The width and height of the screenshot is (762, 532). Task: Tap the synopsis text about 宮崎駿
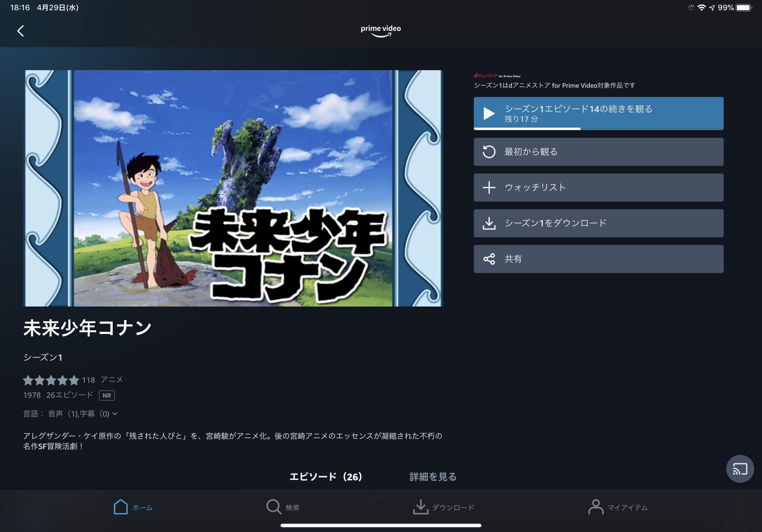pyautogui.click(x=233, y=441)
